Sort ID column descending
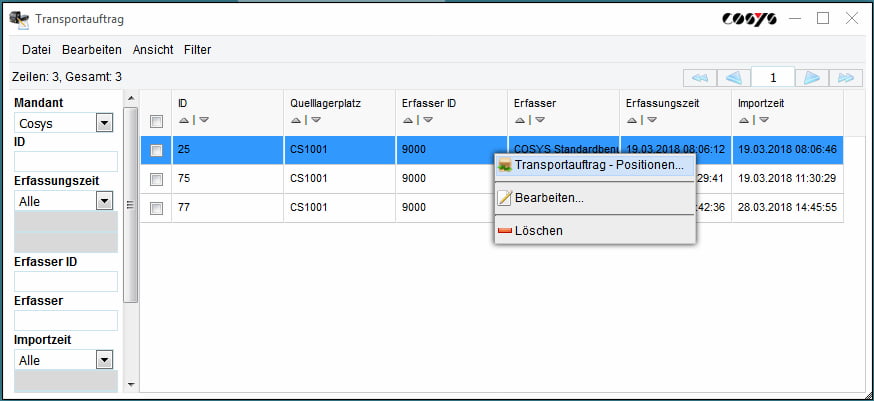874x401 pixels. click(x=204, y=119)
